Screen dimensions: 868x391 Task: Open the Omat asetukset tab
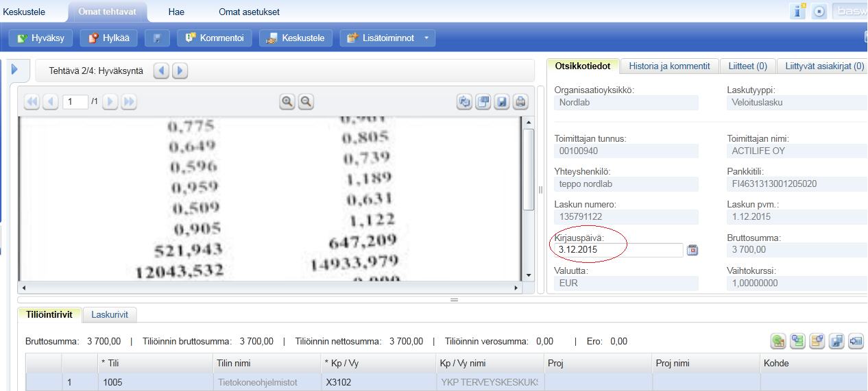(x=249, y=12)
